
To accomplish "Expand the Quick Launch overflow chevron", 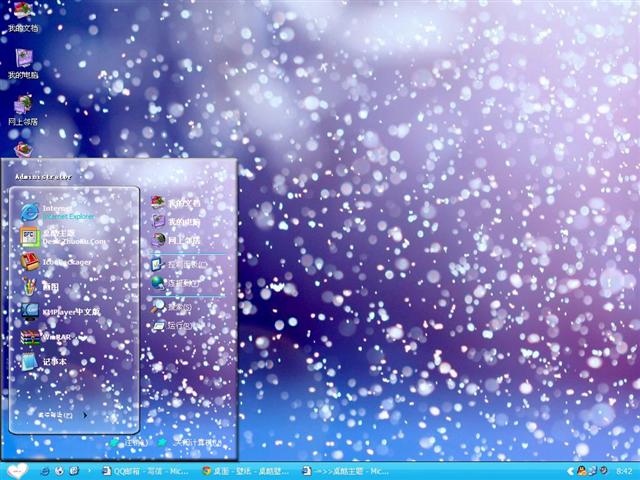I will (89, 471).
